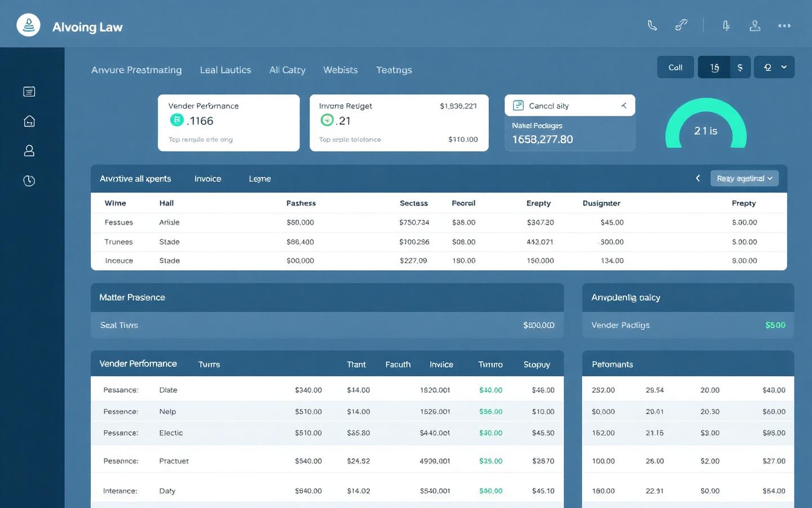Click the Vender Padigs $500 value

[x=775, y=325]
